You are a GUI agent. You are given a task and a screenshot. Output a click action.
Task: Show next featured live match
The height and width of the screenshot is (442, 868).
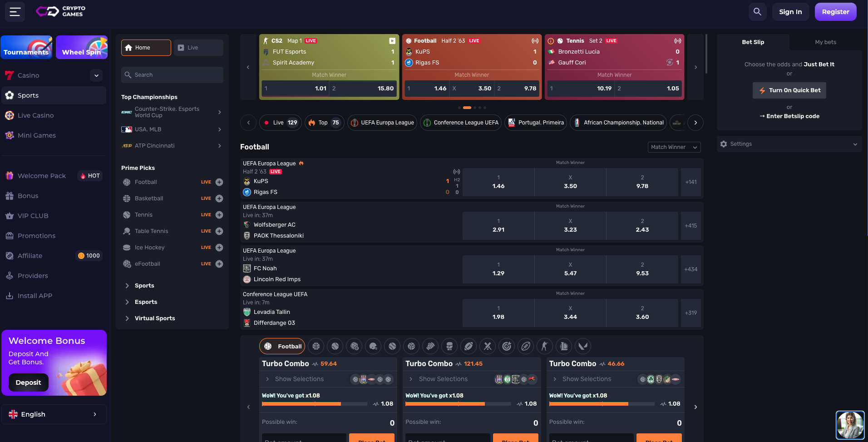click(x=695, y=67)
